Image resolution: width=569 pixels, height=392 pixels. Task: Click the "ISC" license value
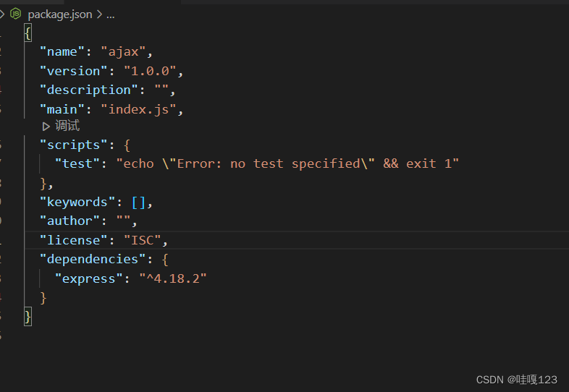142,240
